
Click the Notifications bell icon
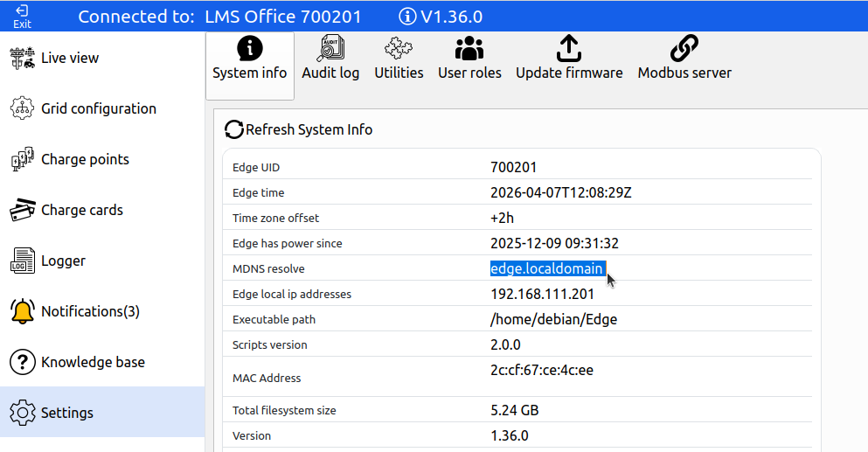[x=22, y=311]
